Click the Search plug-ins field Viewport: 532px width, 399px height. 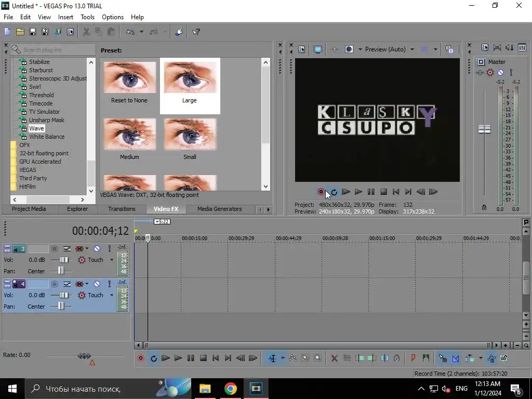(53, 50)
